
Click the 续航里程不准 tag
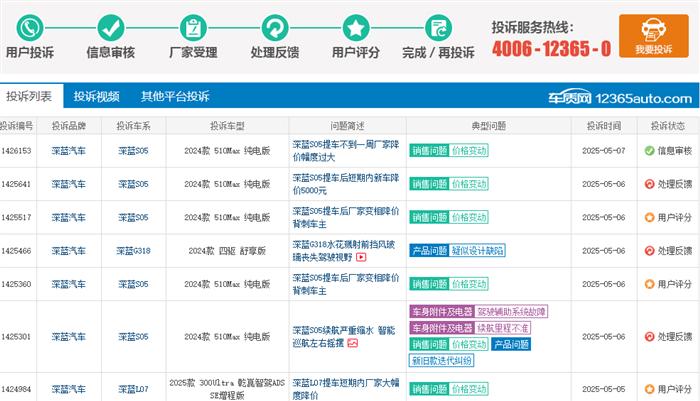[x=503, y=328]
